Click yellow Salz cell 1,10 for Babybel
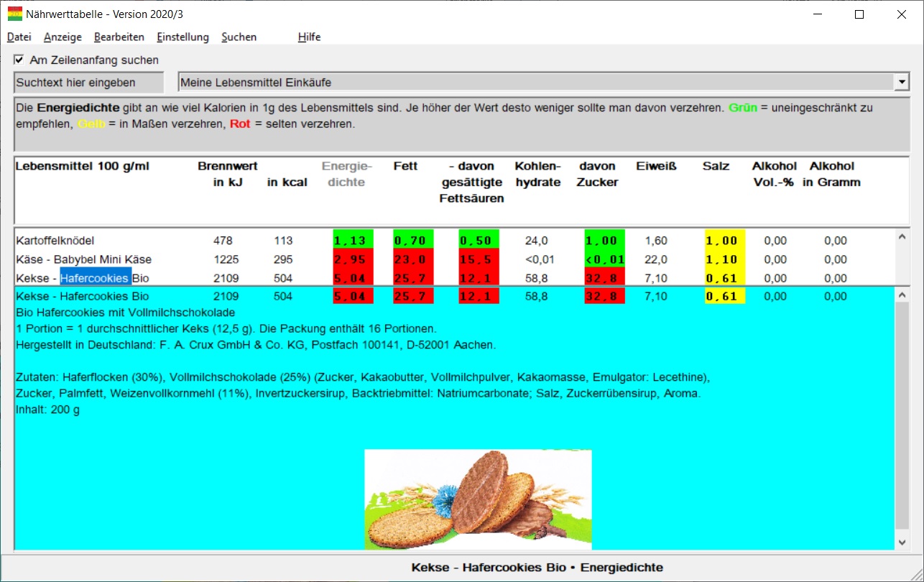This screenshot has height=582, width=924. click(725, 259)
